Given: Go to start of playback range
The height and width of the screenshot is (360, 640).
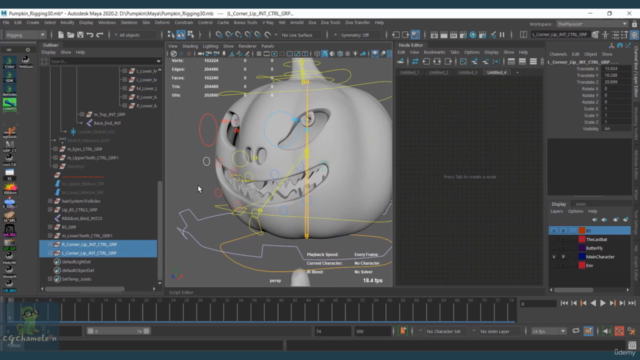Looking at the screenshot, I should point(564,303).
